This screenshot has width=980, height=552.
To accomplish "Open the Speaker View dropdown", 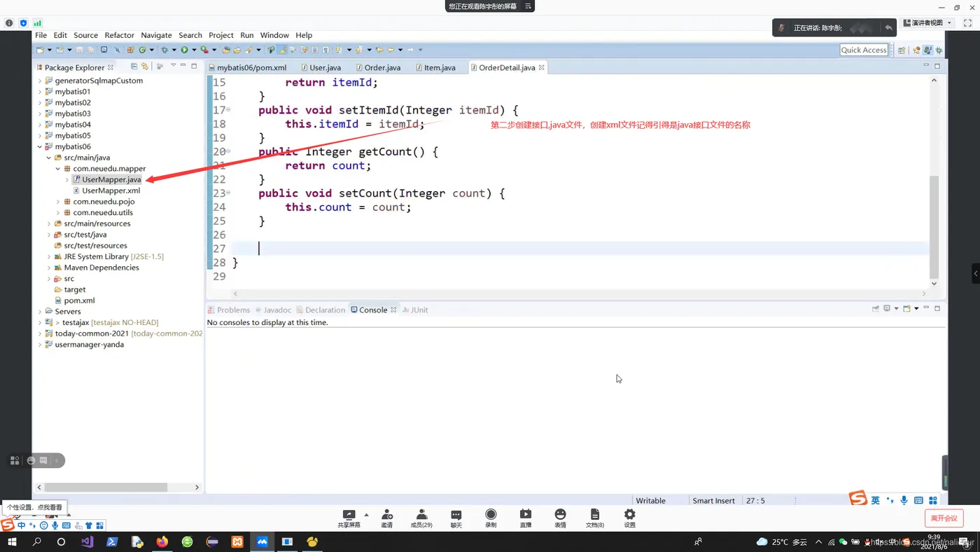I will (x=929, y=23).
